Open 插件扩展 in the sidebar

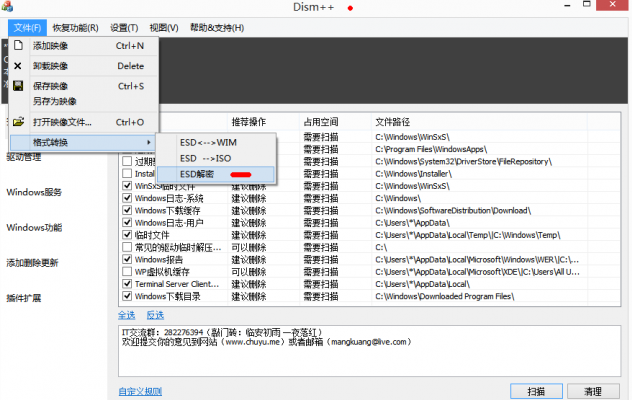[x=24, y=298]
